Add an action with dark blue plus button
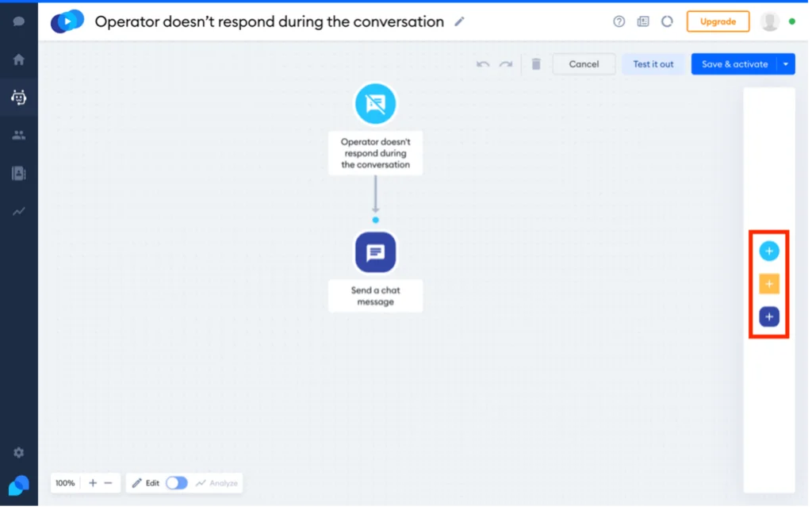 point(770,317)
